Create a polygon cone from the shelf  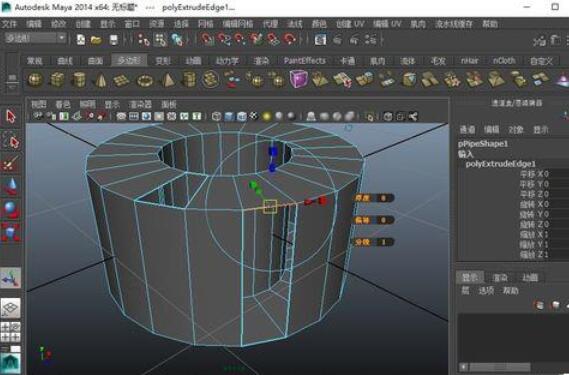(x=101, y=80)
